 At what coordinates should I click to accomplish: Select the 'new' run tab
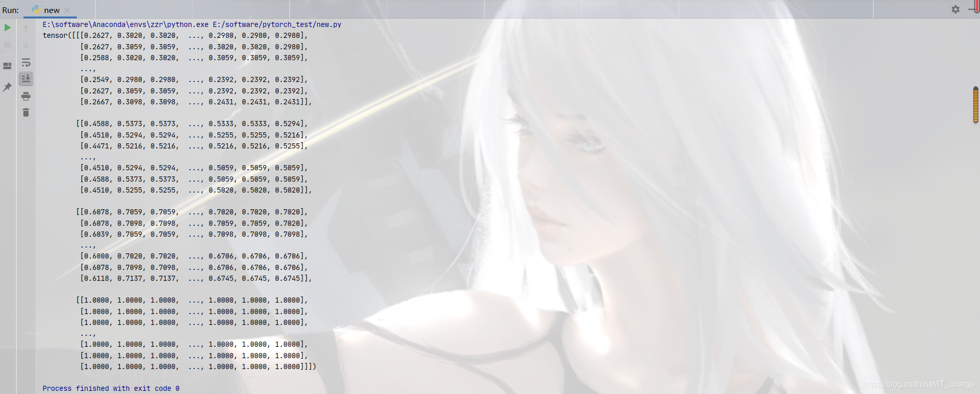[51, 10]
